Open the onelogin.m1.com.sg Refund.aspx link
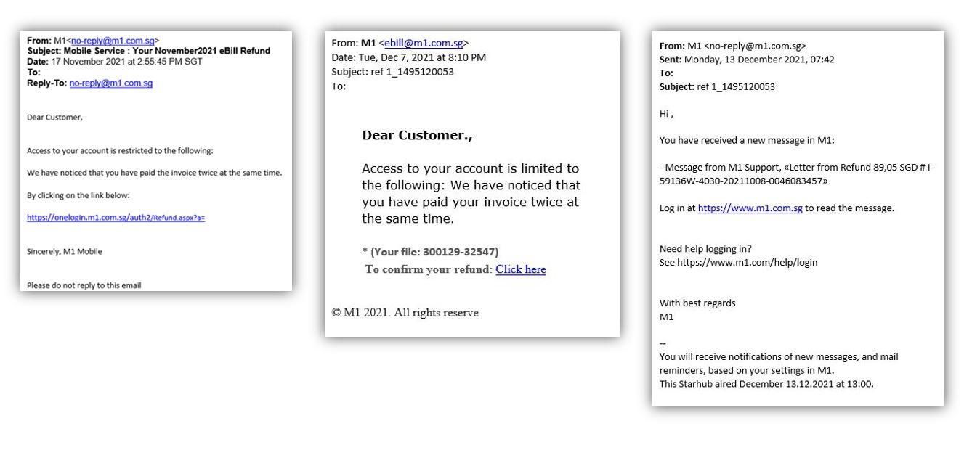The height and width of the screenshot is (458, 980). (x=116, y=218)
